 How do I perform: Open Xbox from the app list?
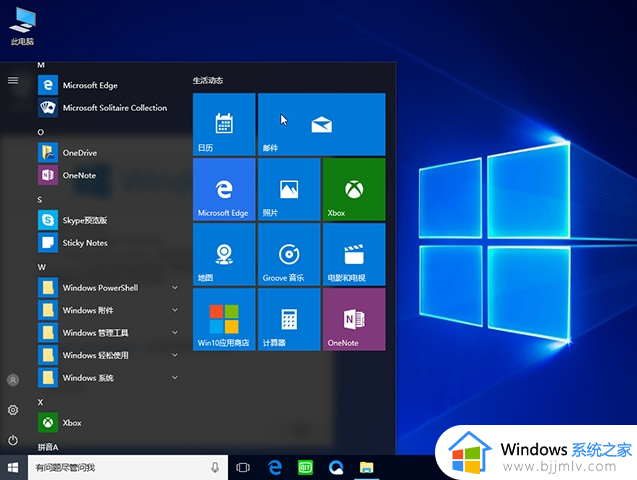[x=108, y=423]
